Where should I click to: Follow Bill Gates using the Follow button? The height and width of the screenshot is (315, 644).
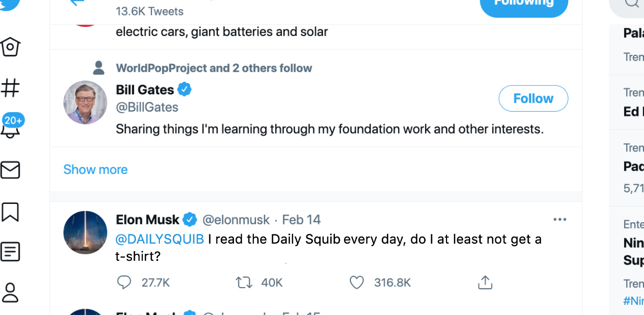pos(533,99)
